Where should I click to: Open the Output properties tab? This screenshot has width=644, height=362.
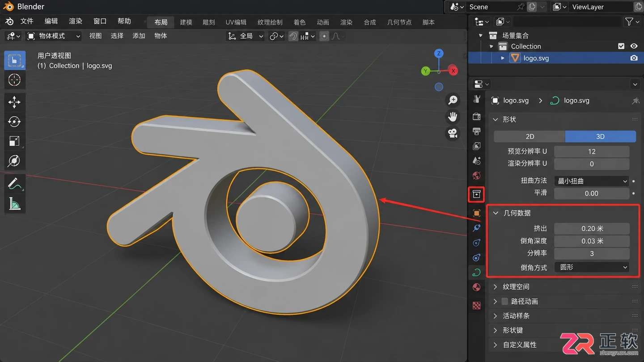[x=477, y=131]
